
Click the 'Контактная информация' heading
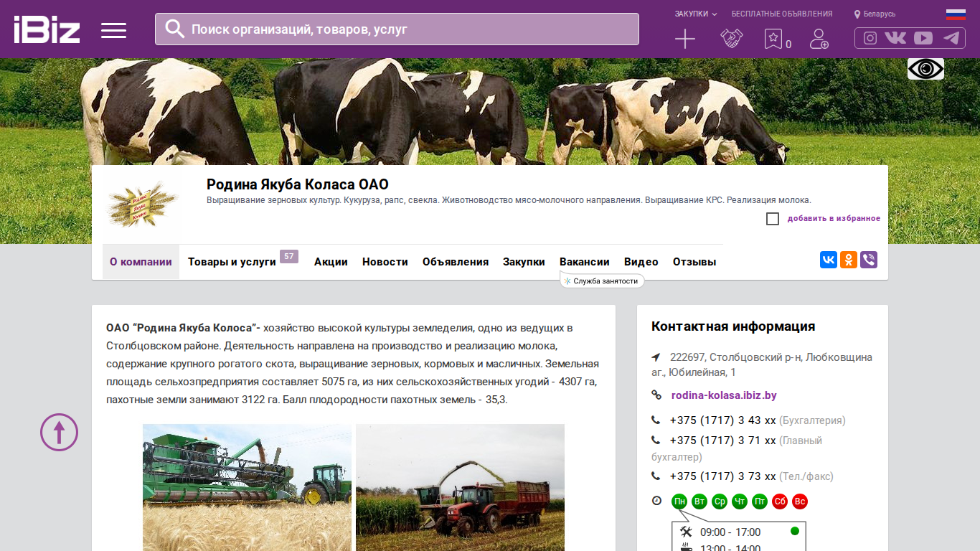(733, 326)
